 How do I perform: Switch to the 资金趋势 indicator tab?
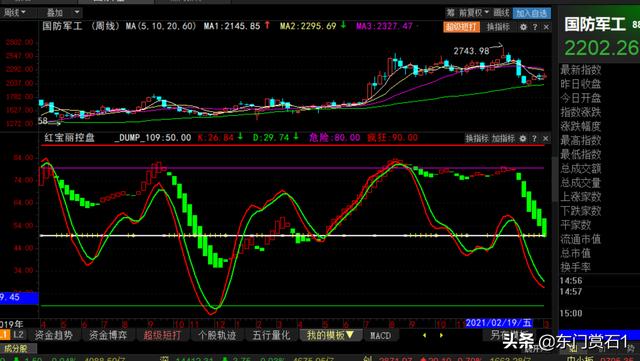click(54, 335)
